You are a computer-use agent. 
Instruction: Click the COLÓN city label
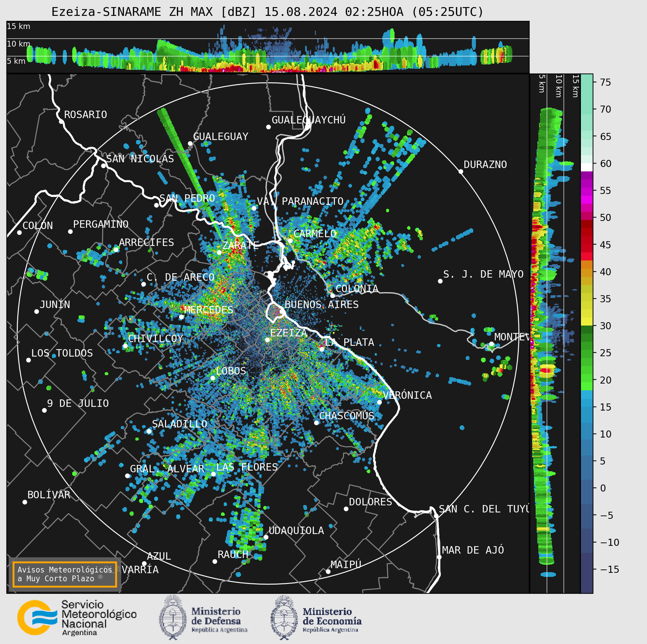pyautogui.click(x=37, y=226)
